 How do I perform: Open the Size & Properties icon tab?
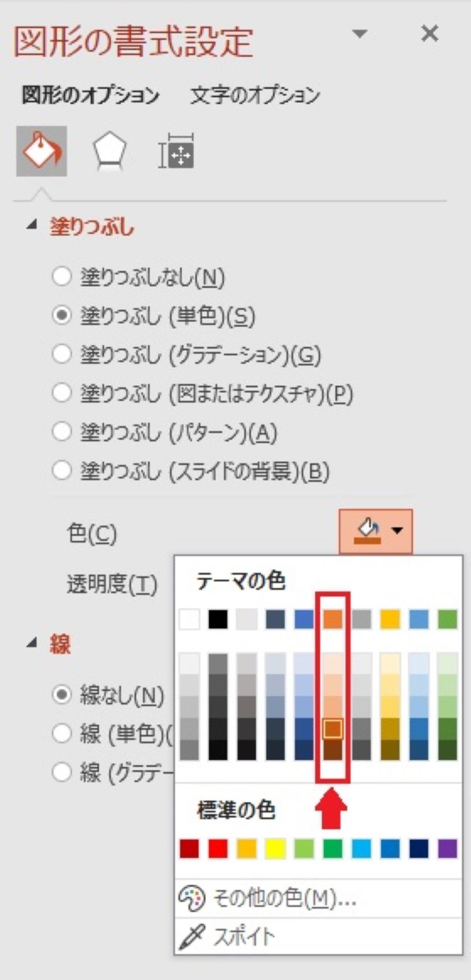tap(176, 151)
